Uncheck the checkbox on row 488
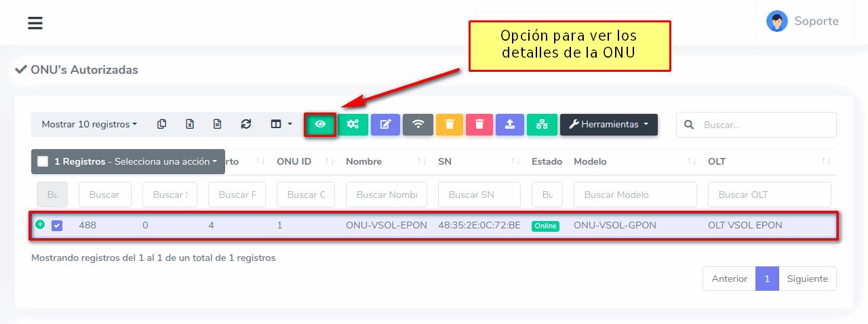868x324 pixels. [x=57, y=226]
